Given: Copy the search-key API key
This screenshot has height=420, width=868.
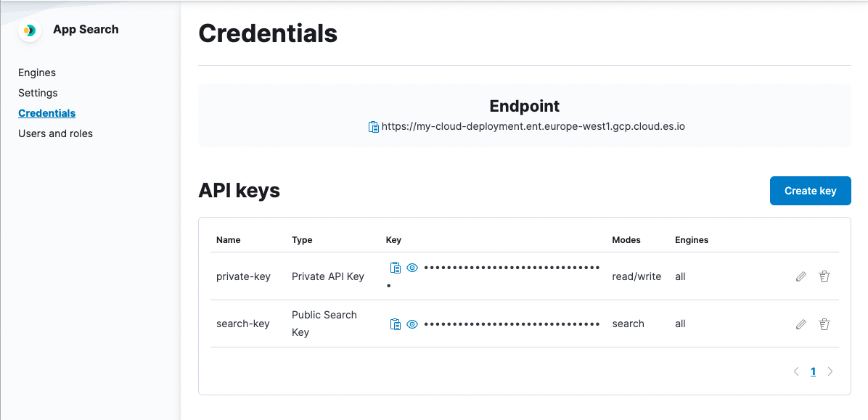Looking at the screenshot, I should 396,324.
